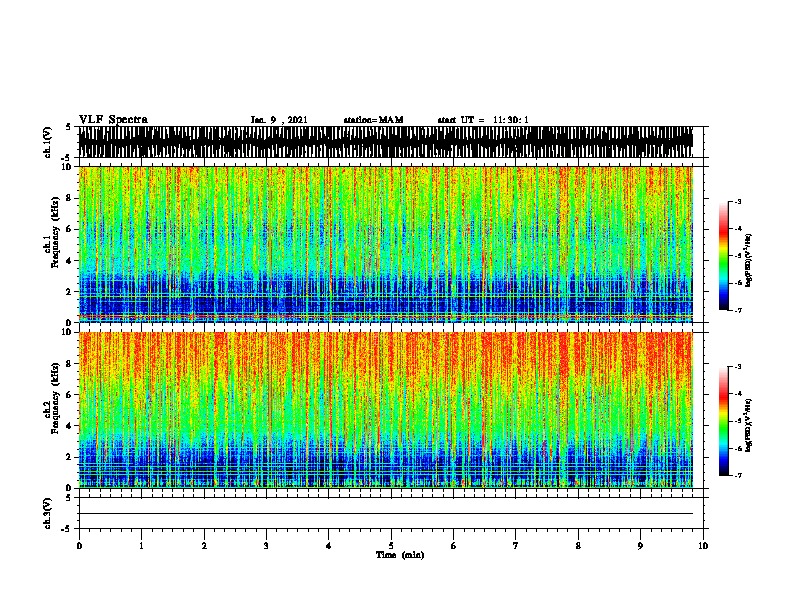Click ch.2 frequency axis tick "8"
Screen dimensions: 792x612
pyautogui.click(x=69, y=364)
